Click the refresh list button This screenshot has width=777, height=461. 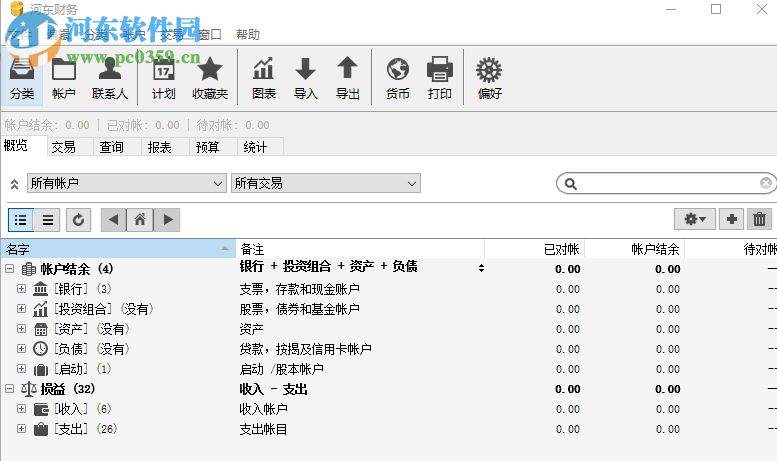tap(78, 220)
